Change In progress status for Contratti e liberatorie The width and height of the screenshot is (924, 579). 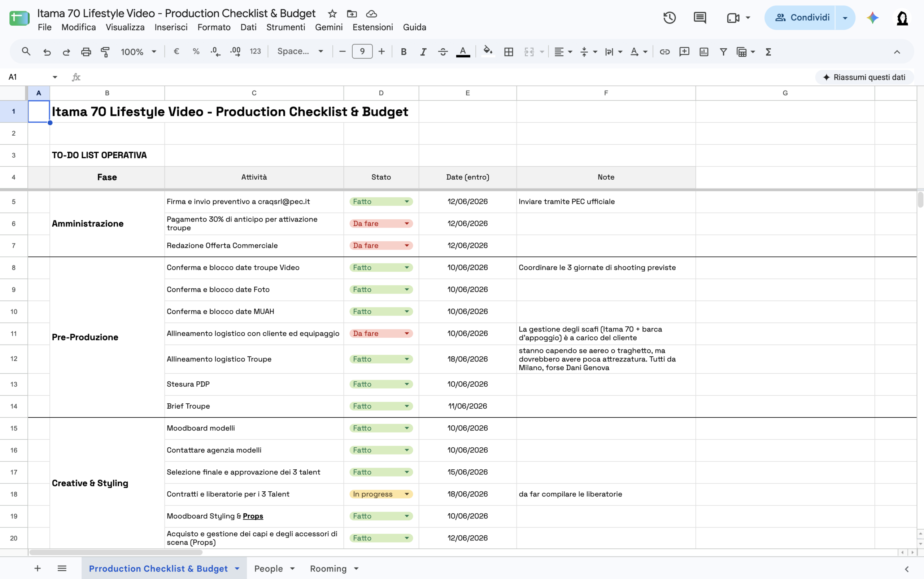tap(381, 494)
